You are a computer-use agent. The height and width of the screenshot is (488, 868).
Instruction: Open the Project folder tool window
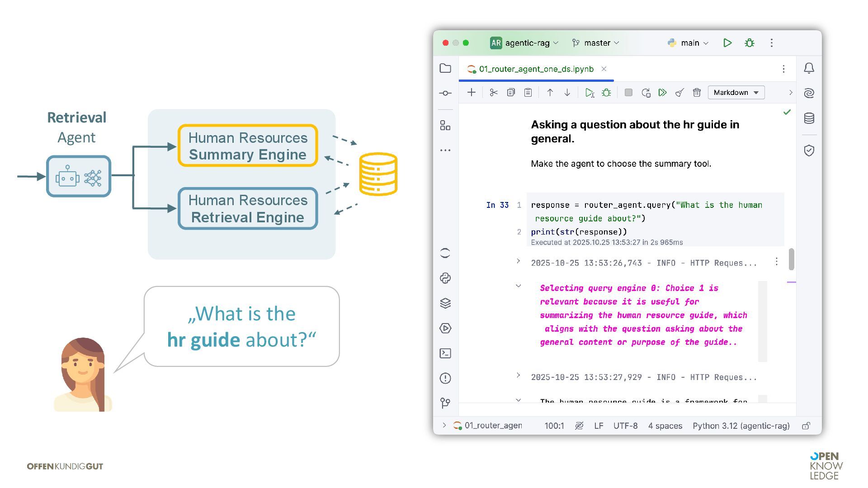coord(445,68)
